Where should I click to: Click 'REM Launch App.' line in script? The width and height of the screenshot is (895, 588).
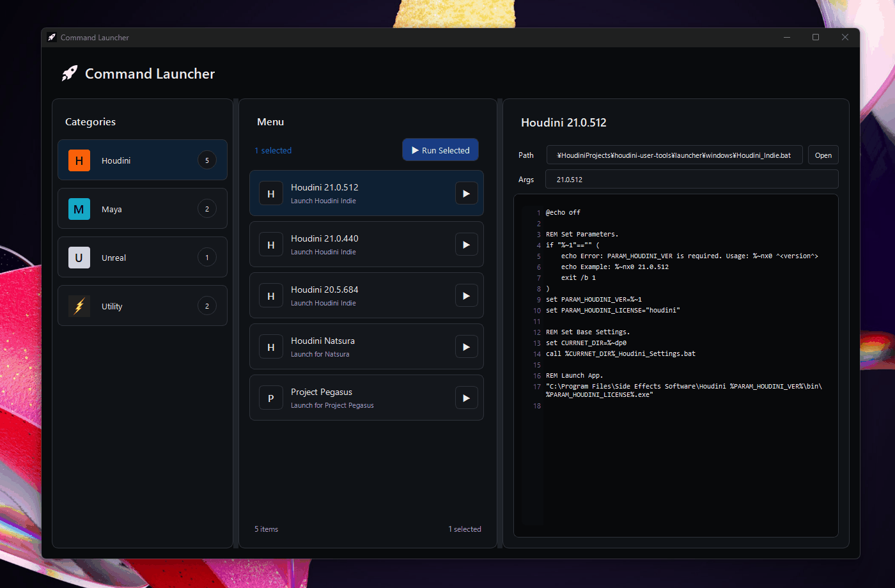(x=575, y=375)
